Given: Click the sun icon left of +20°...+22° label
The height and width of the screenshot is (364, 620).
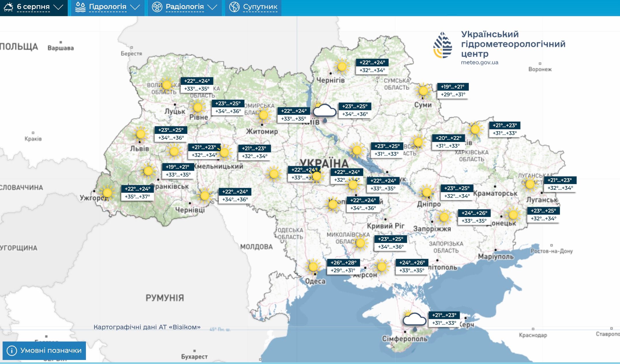Looking at the screenshot, I should 418,142.
